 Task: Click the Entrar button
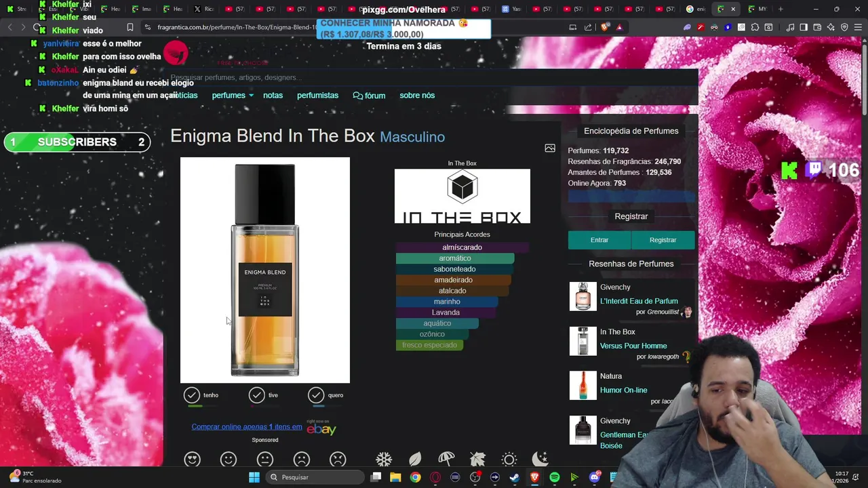coord(599,240)
